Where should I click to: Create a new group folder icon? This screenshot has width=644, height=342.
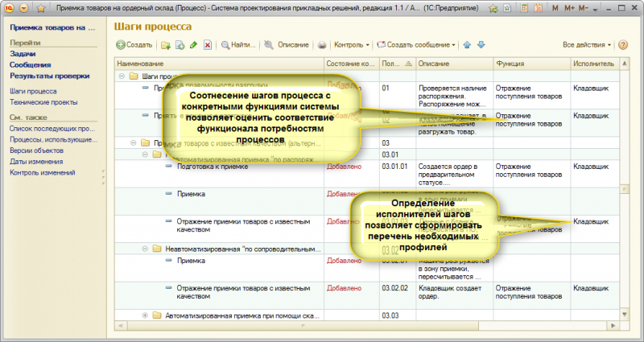coord(166,45)
